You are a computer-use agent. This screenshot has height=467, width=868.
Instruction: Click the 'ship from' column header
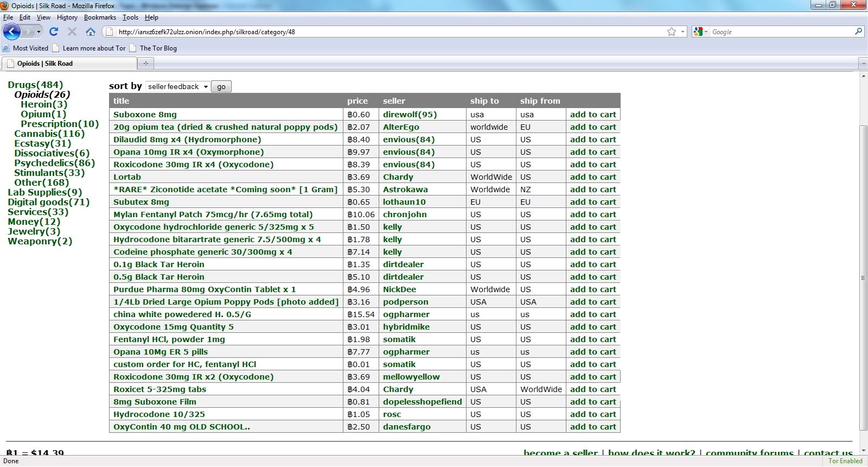(x=540, y=101)
